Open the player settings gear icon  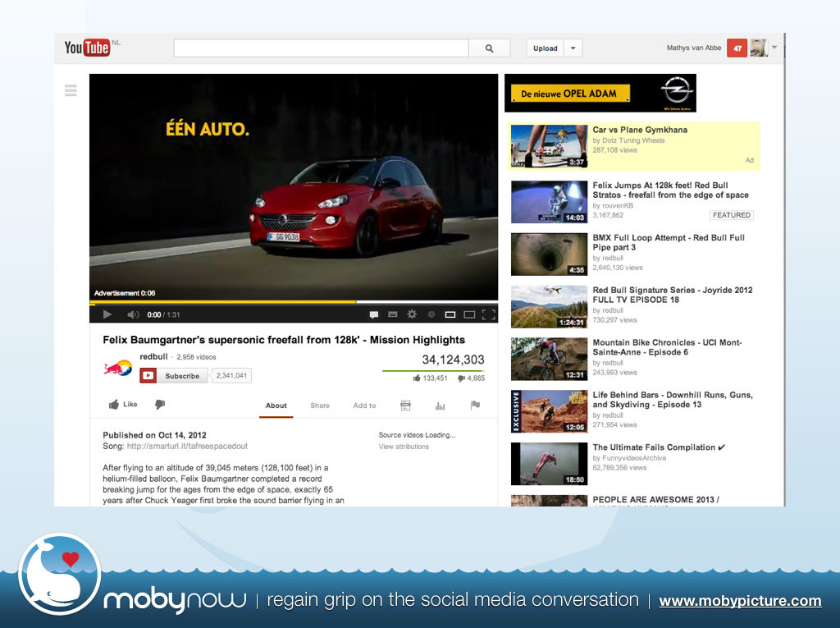[x=412, y=314]
